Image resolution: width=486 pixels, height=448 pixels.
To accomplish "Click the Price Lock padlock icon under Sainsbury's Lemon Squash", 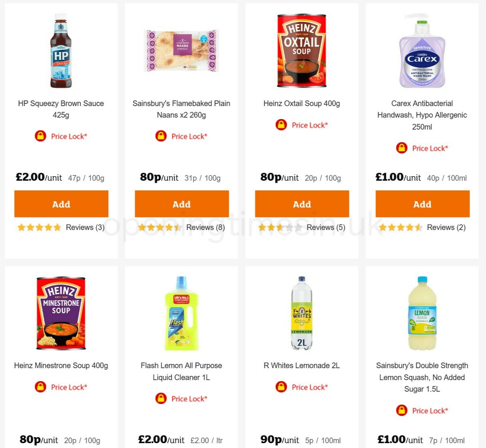I will tap(401, 410).
